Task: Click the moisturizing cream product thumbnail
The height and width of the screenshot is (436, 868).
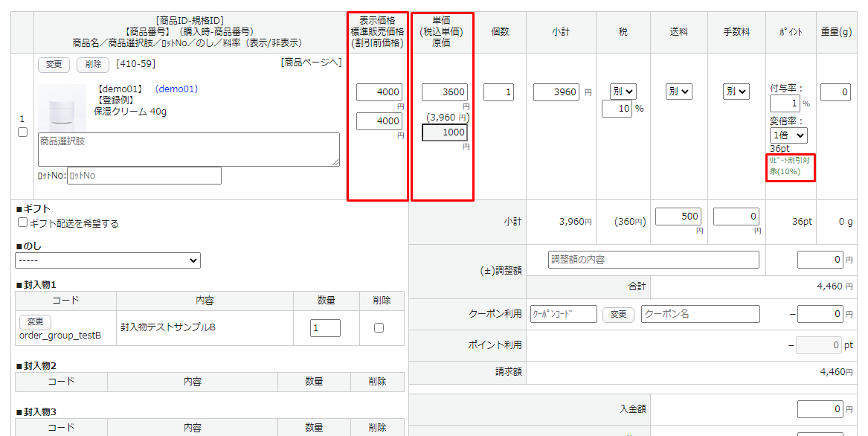Action: pos(62,107)
